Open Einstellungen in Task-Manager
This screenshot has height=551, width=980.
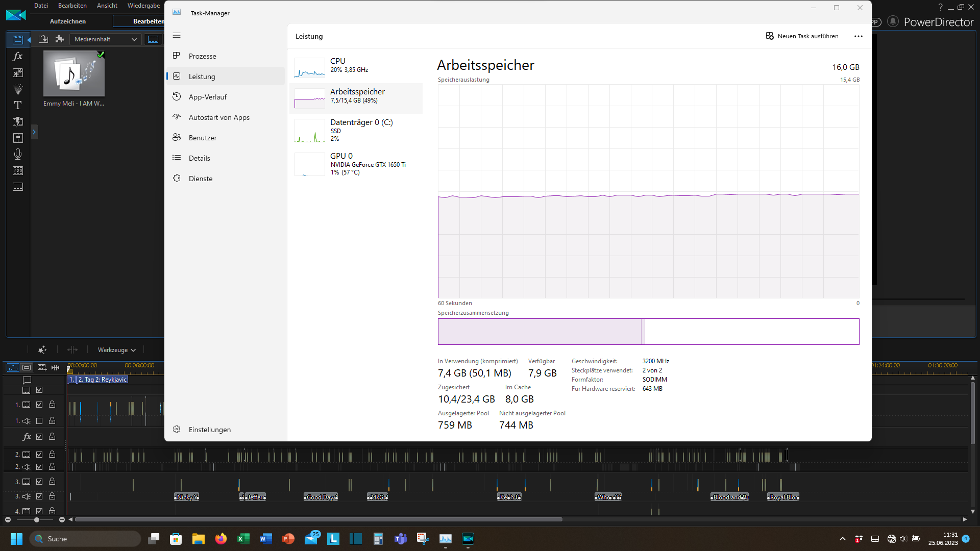[209, 430]
